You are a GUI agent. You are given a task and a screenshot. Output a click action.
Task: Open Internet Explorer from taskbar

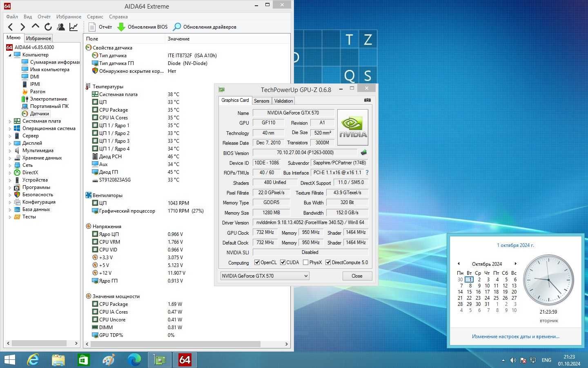(33, 360)
